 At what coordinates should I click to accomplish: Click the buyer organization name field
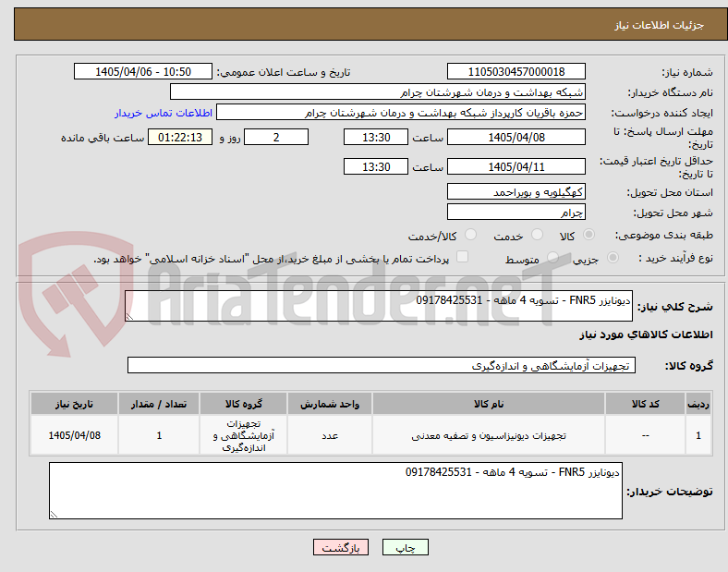(x=378, y=91)
